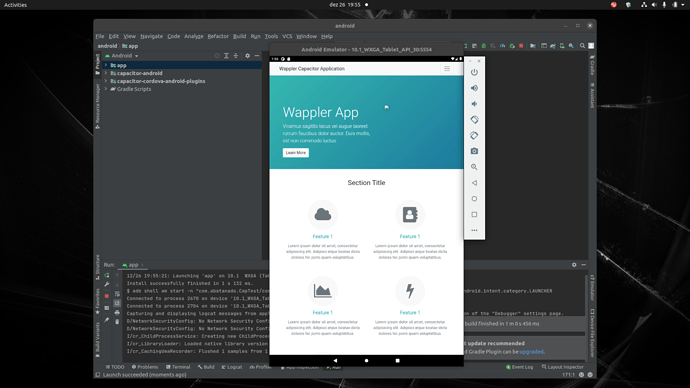Open the TODO tool tab

coord(115,367)
